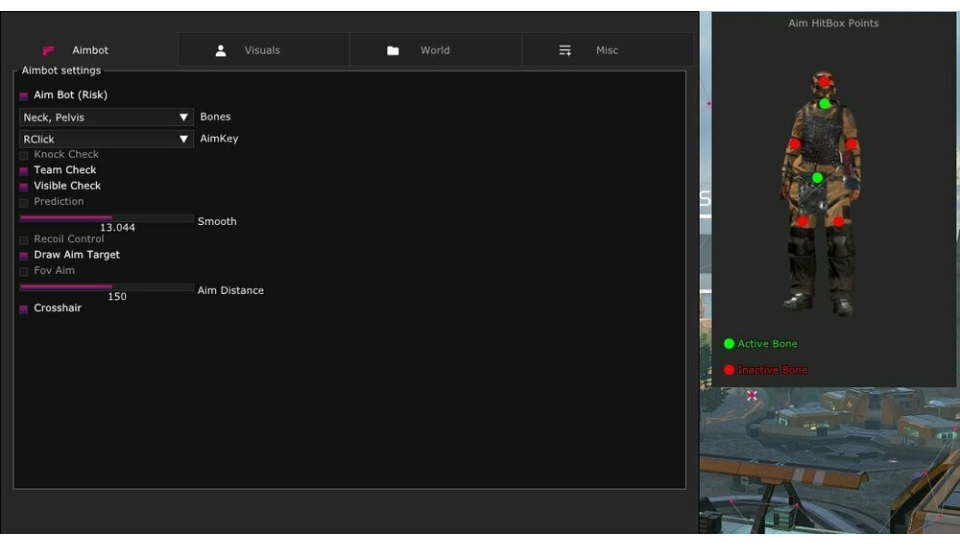Screen dimensions: 960x545
Task: Click the Aim HitBox Points title
Action: pyautogui.click(x=833, y=23)
